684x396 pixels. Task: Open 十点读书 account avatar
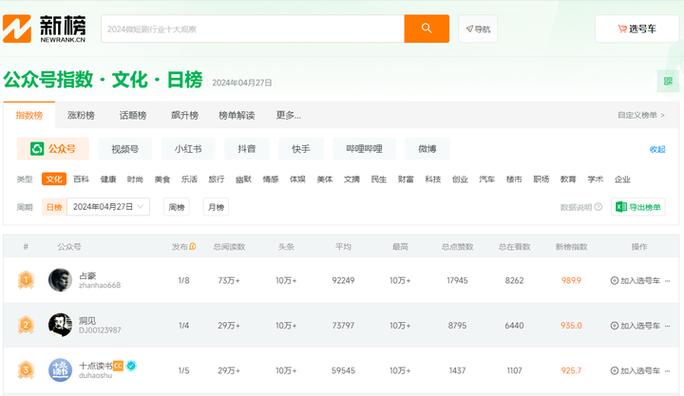[x=60, y=370]
